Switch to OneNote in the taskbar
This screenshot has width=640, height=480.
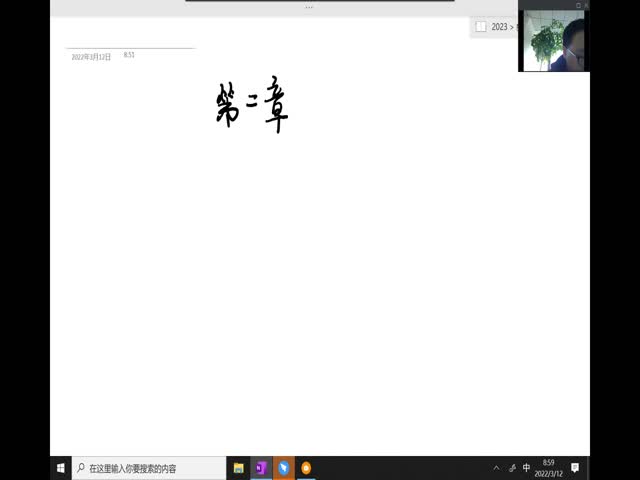click(x=261, y=468)
